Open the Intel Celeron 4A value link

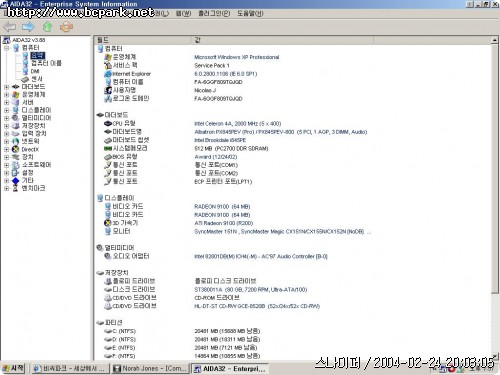pos(237,124)
